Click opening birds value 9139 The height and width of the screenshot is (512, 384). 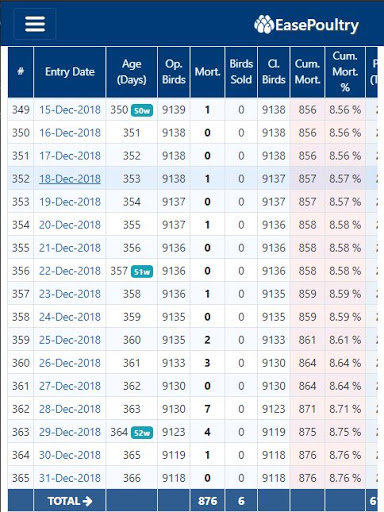pyautogui.click(x=174, y=110)
